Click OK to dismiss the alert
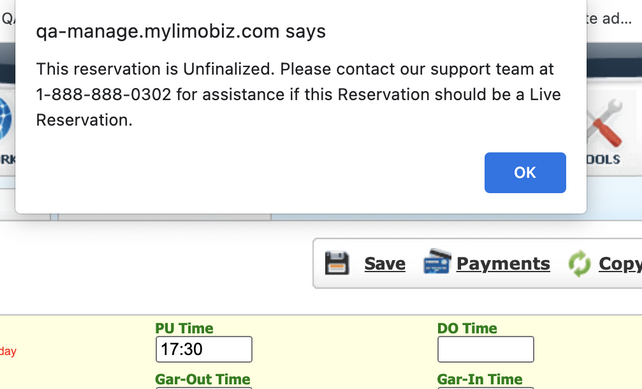 525,172
